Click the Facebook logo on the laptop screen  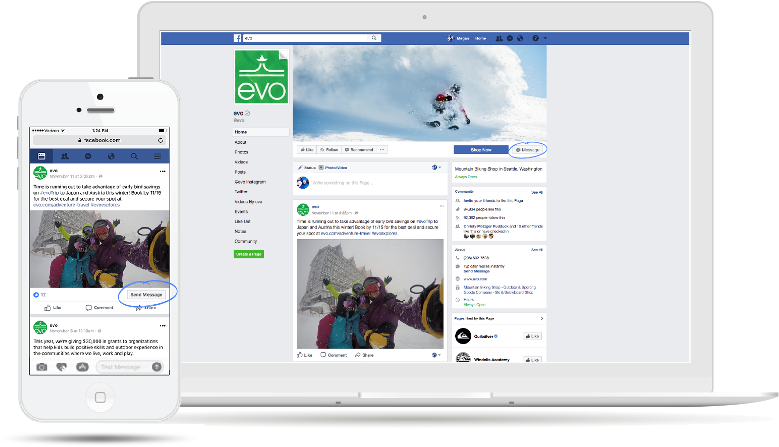tap(237, 38)
